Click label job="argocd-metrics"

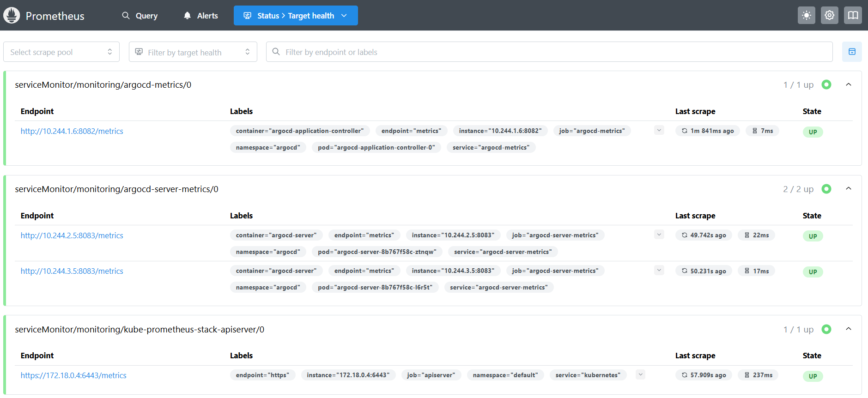coord(592,131)
